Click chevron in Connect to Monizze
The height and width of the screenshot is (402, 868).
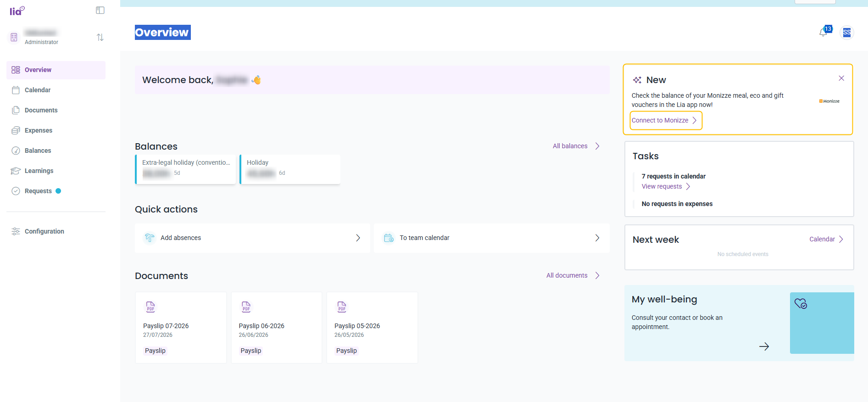pos(695,120)
